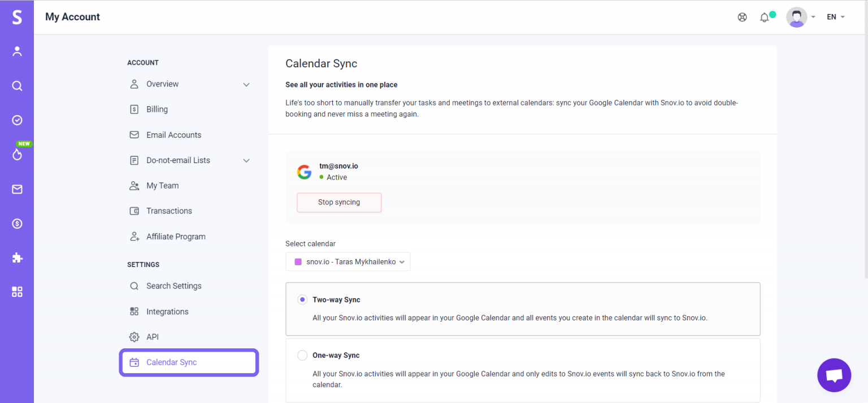Click the user avatar in the header
The width and height of the screenshot is (868, 403).
[x=796, y=17]
